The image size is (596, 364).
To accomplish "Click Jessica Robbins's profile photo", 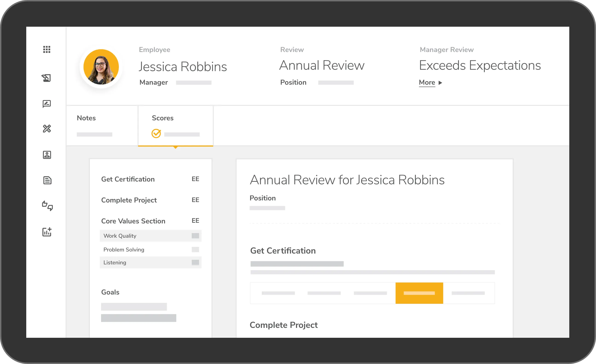I will pyautogui.click(x=101, y=67).
